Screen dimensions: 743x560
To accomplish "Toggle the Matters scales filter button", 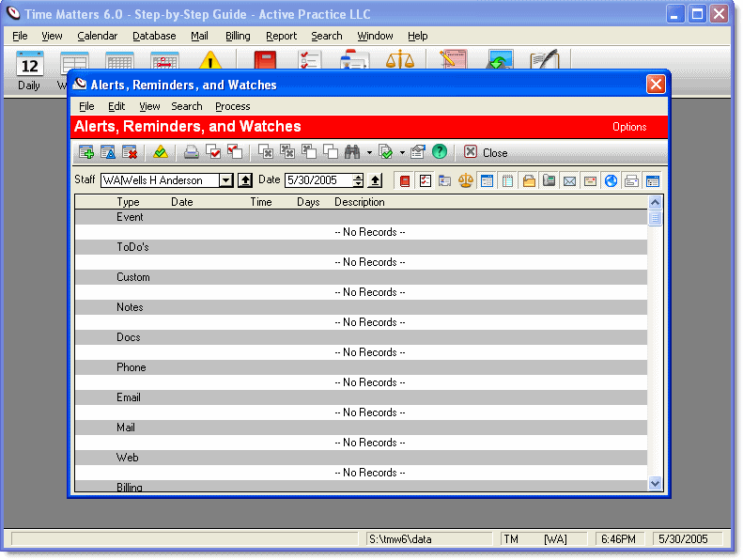I will click(x=466, y=180).
